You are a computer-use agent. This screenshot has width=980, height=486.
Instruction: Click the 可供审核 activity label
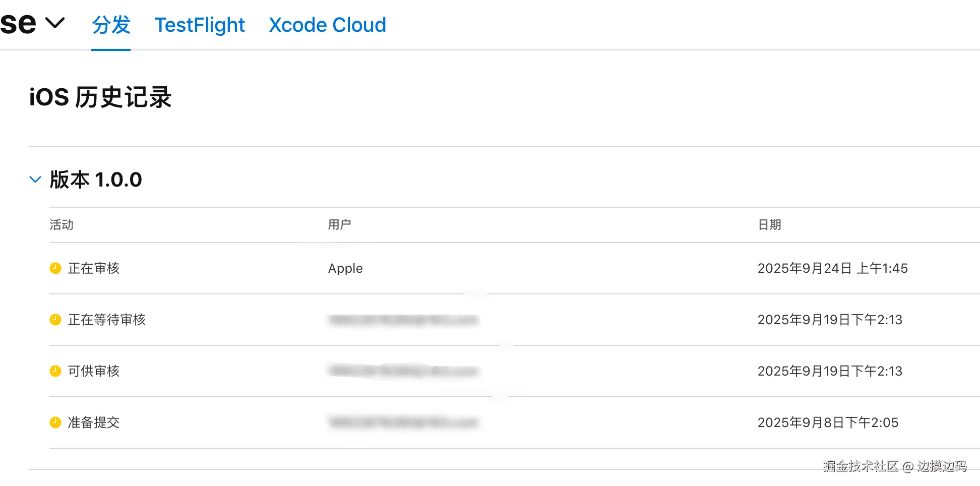tap(94, 371)
